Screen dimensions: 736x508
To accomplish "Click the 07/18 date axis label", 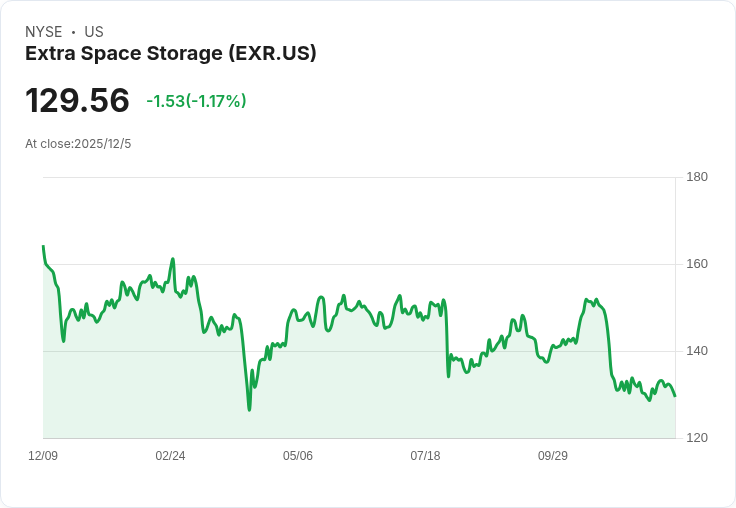I will 425,456.
